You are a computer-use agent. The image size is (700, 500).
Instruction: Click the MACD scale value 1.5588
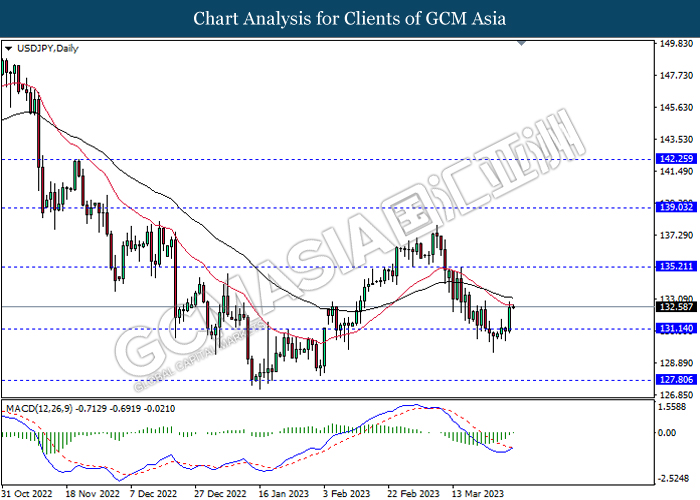tap(673, 407)
